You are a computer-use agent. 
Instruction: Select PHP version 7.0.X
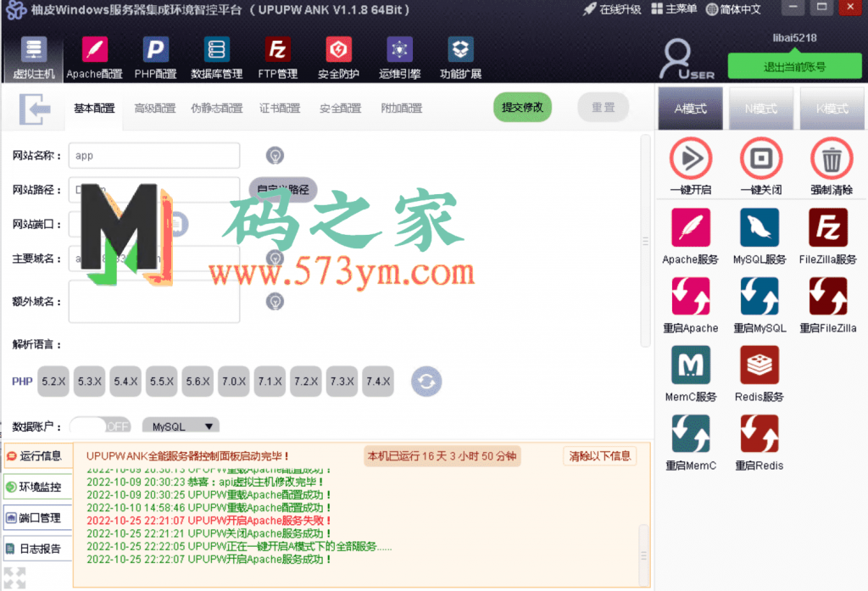coord(234,381)
